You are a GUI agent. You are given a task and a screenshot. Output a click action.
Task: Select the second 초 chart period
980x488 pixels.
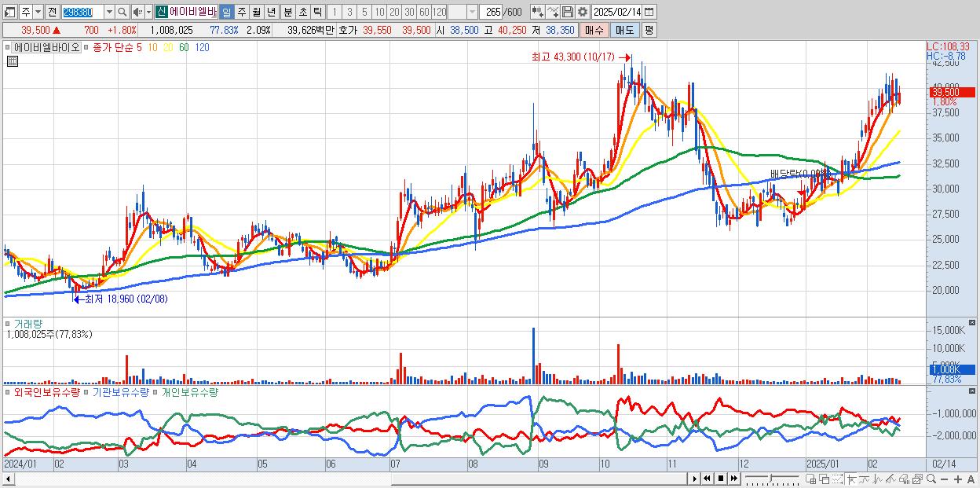302,12
